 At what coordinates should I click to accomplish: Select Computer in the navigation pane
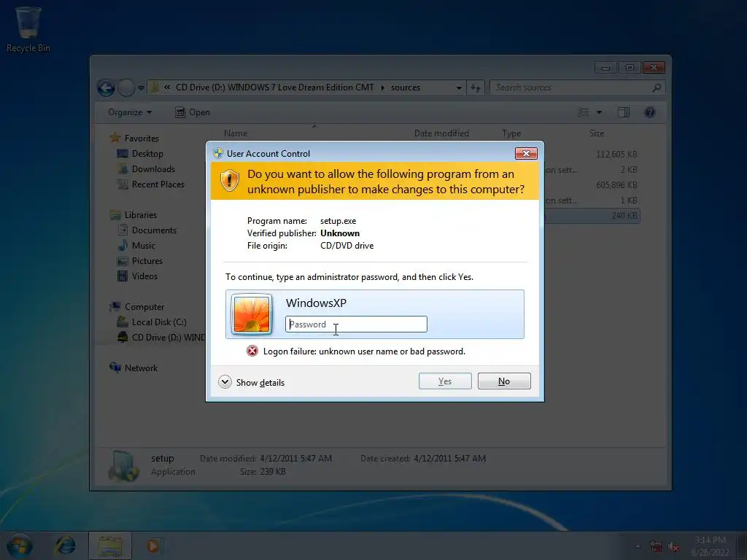tap(136, 307)
